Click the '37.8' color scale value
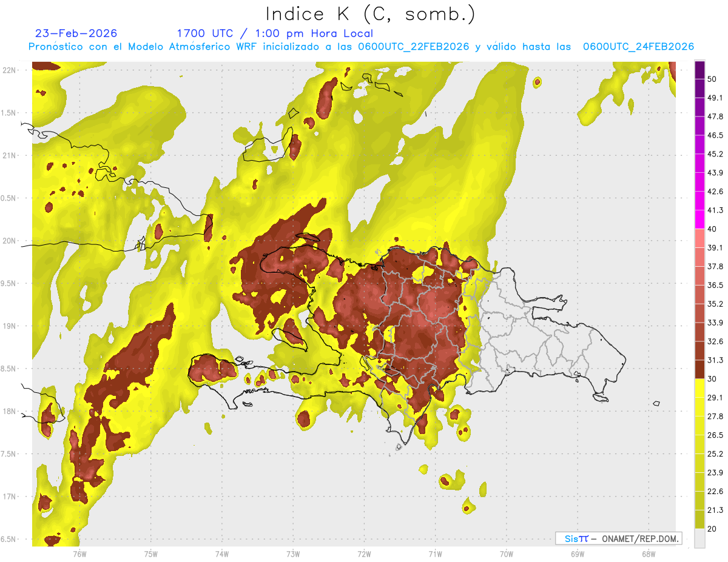Image resolution: width=728 pixels, height=562 pixels. click(x=715, y=267)
